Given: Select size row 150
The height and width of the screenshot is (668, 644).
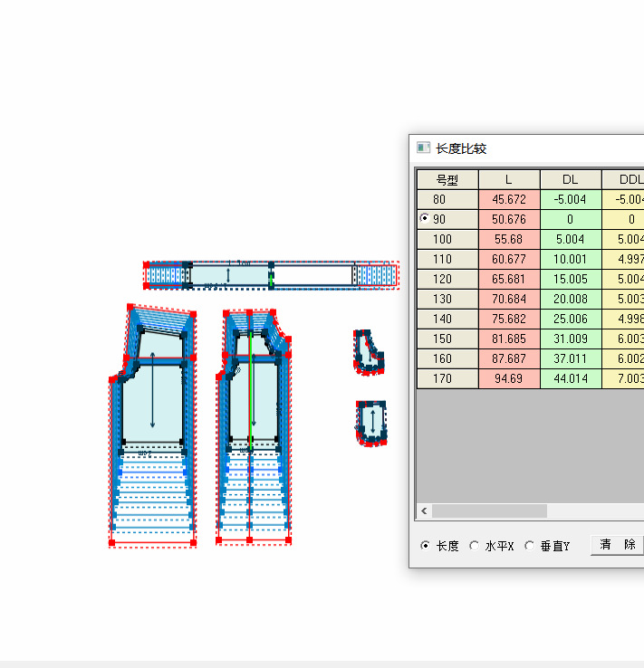Looking at the screenshot, I should 447,339.
